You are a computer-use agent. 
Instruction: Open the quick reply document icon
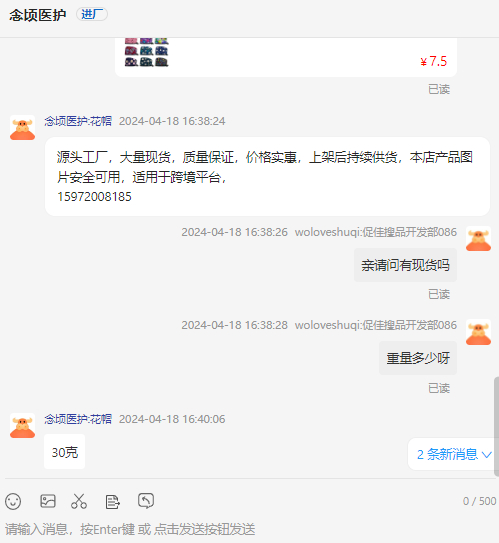pos(112,501)
